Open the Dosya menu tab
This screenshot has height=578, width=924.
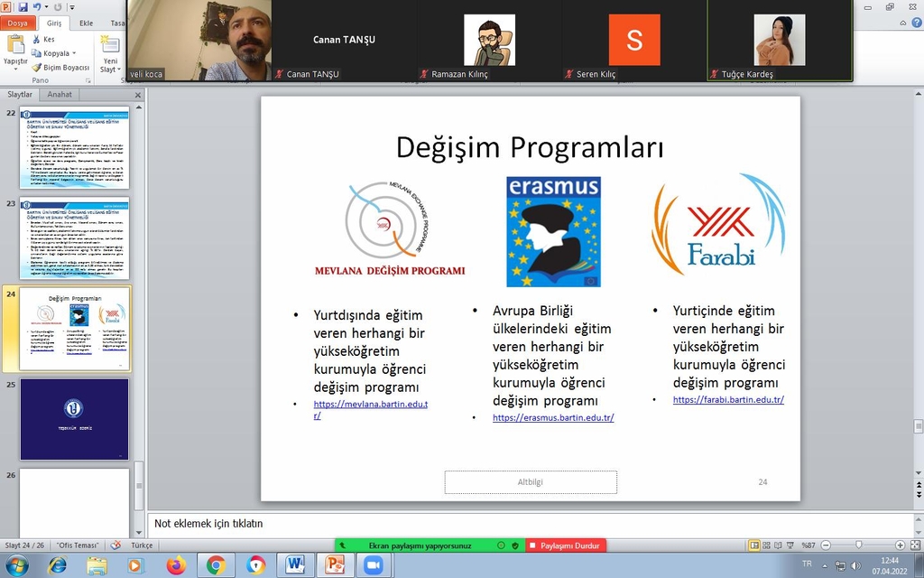18,23
